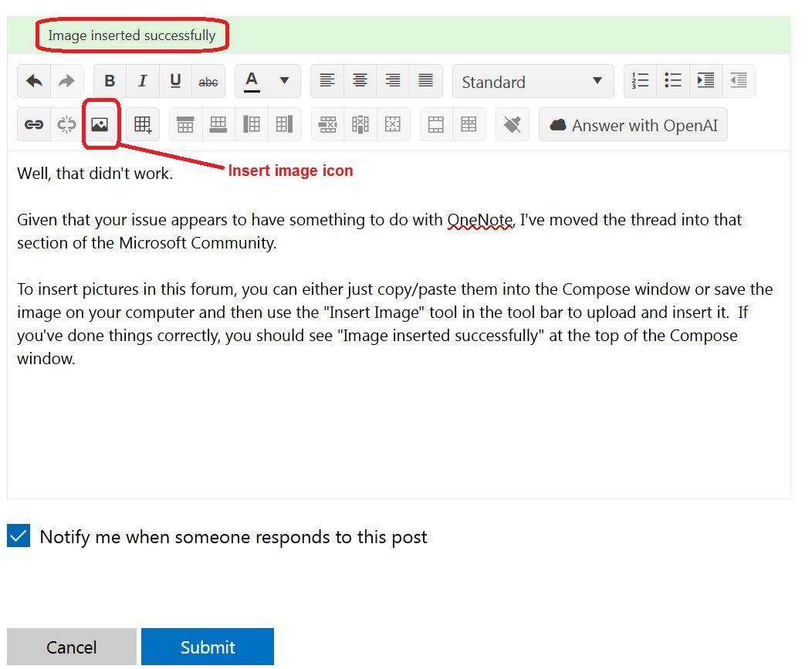The height and width of the screenshot is (669, 812).
Task: Insert a numbered list
Action: click(x=640, y=81)
